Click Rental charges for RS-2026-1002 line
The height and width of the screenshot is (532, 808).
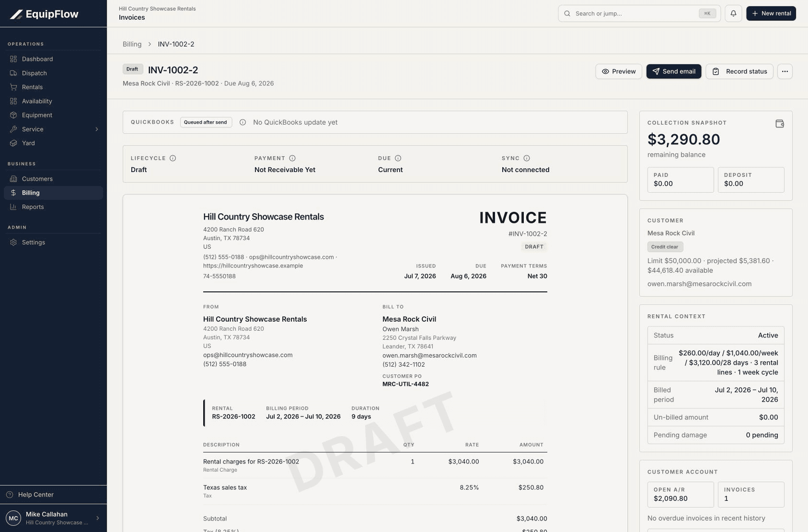pos(375,465)
